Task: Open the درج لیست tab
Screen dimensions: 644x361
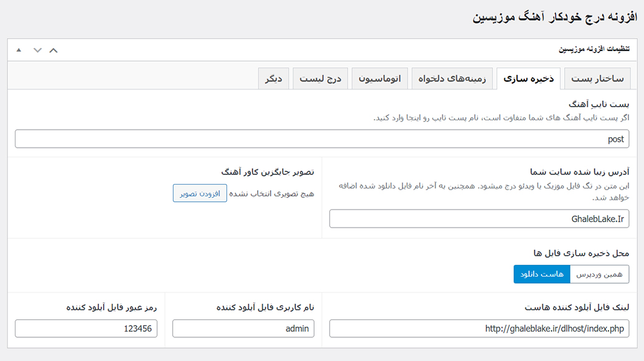Action: click(x=320, y=79)
